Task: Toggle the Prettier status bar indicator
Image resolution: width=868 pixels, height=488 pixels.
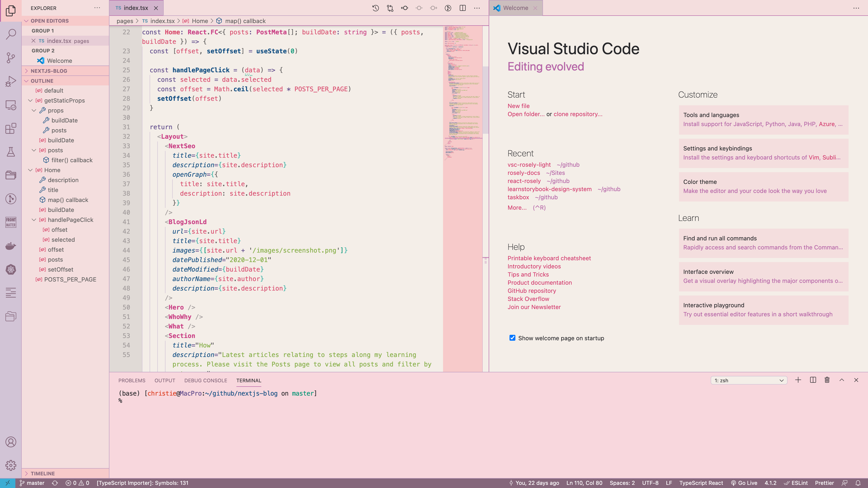Action: click(825, 483)
